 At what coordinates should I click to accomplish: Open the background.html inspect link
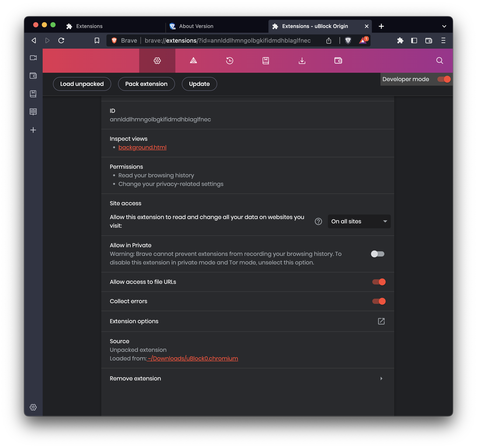tap(142, 147)
